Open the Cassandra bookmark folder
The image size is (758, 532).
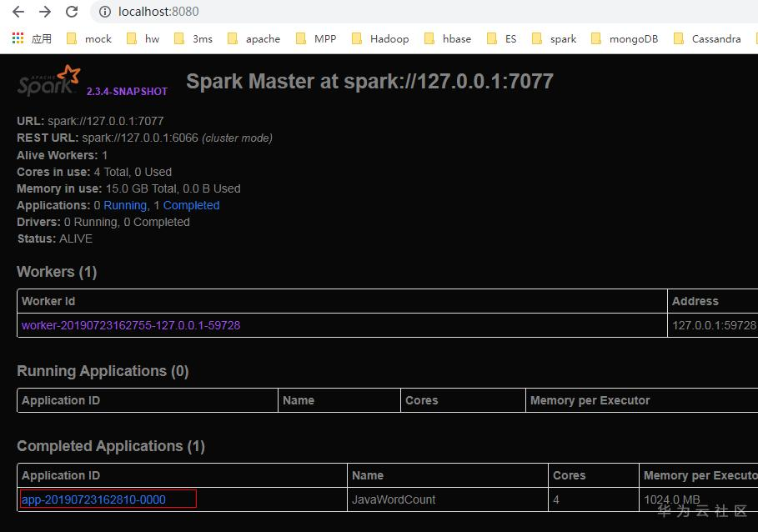(x=707, y=38)
